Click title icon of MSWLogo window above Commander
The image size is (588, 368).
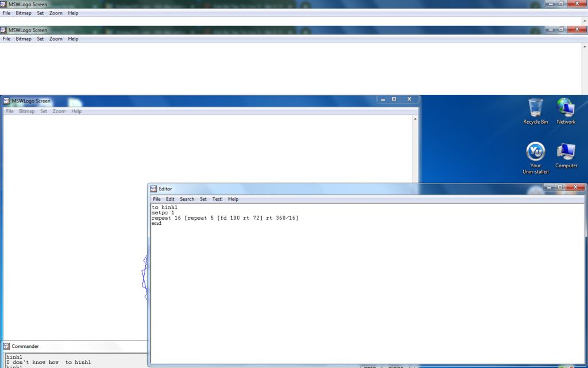[x=6, y=101]
